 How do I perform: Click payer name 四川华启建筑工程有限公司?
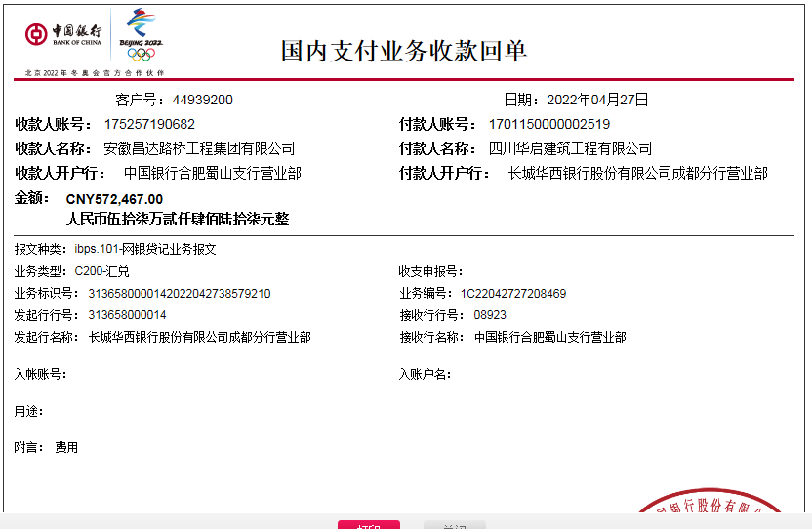570,148
